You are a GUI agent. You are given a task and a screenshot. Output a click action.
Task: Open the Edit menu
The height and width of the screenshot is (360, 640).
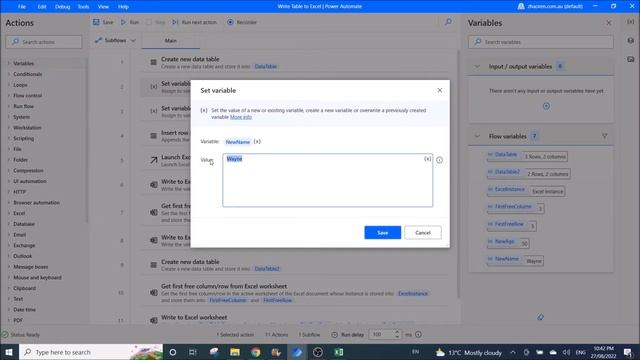click(42, 7)
